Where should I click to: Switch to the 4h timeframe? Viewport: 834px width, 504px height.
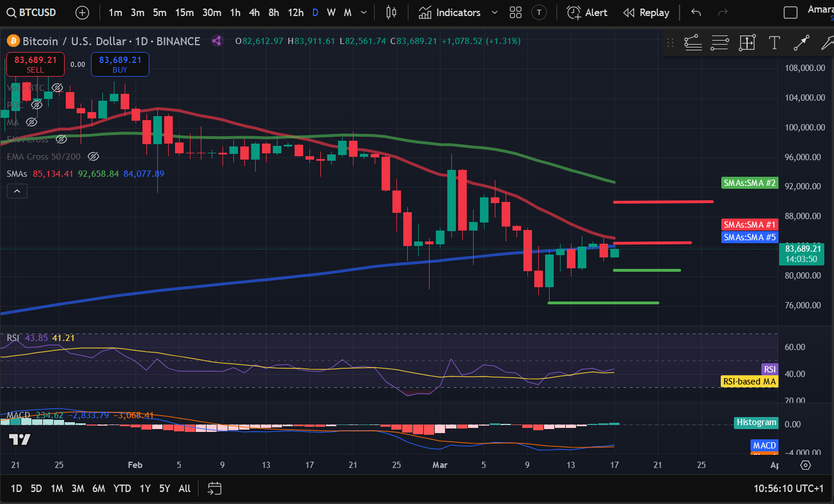pos(255,13)
